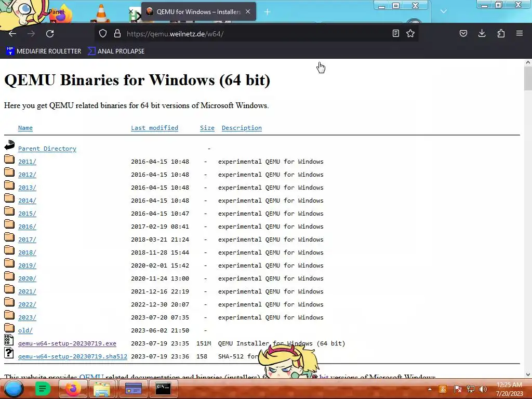The width and height of the screenshot is (532, 399).
Task: Open the 2022/ folder link
Action: pos(27,304)
